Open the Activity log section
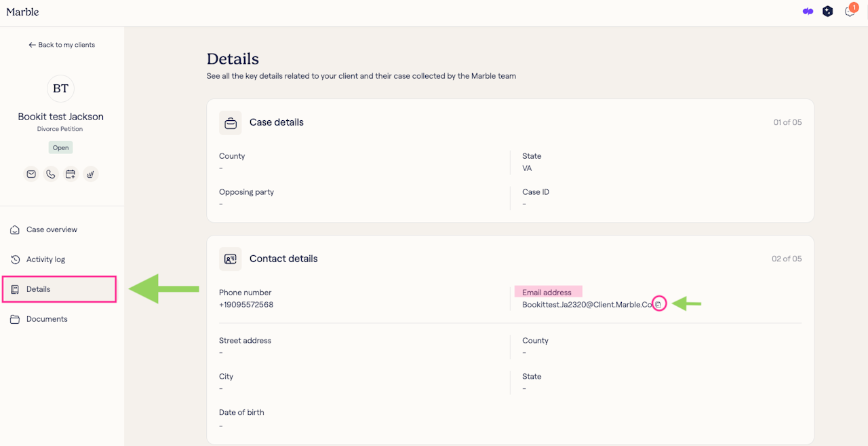The height and width of the screenshot is (446, 868). pyautogui.click(x=45, y=259)
